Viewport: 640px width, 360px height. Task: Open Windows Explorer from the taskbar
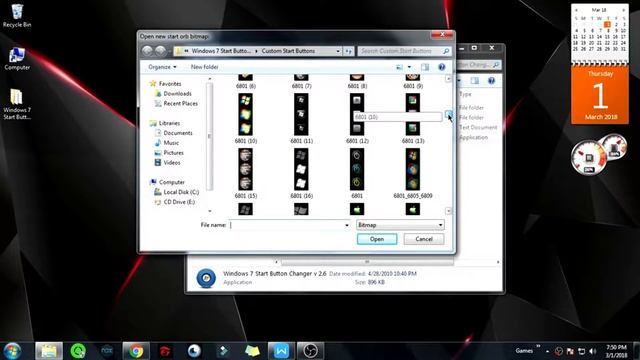pyautogui.click(x=49, y=351)
